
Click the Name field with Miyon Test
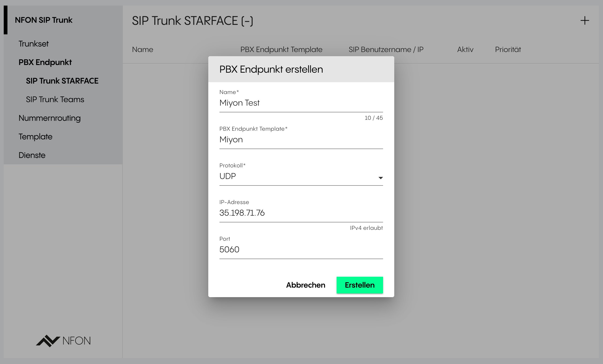tap(301, 103)
